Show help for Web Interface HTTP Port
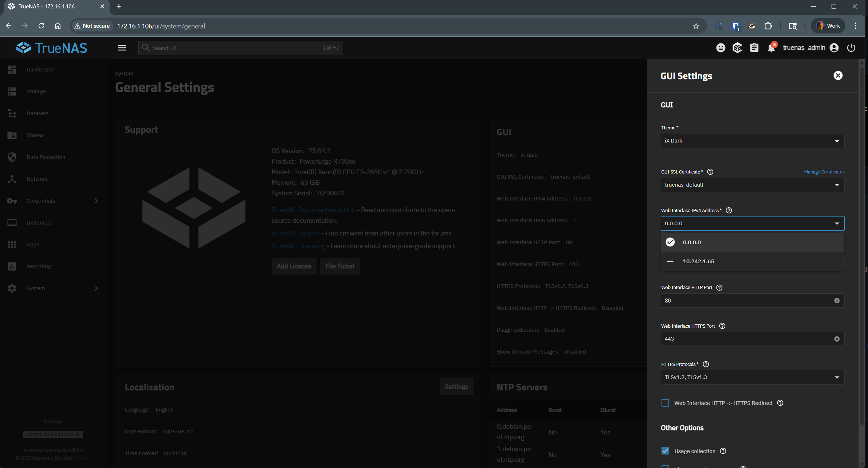Image resolution: width=868 pixels, height=468 pixels. pos(719,288)
